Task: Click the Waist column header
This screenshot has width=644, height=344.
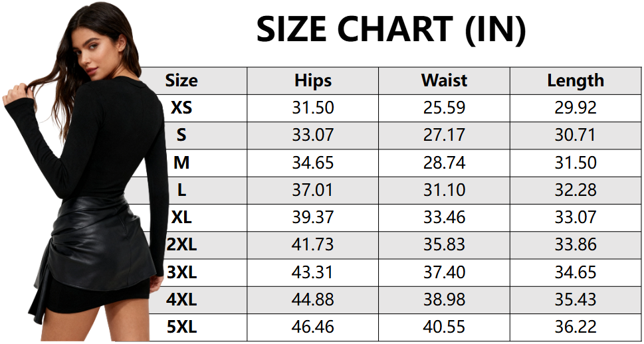Action: (x=444, y=81)
